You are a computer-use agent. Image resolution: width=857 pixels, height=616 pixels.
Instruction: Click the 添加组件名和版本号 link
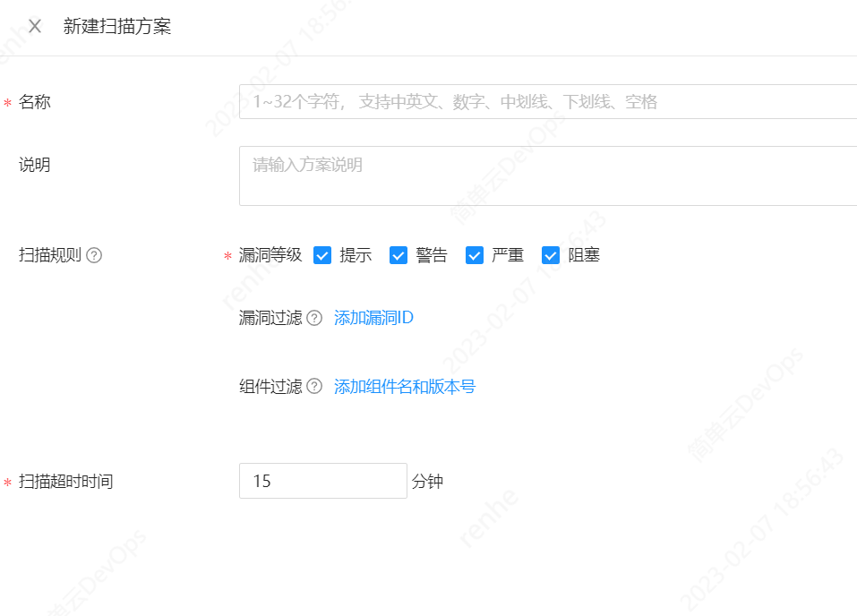(404, 387)
